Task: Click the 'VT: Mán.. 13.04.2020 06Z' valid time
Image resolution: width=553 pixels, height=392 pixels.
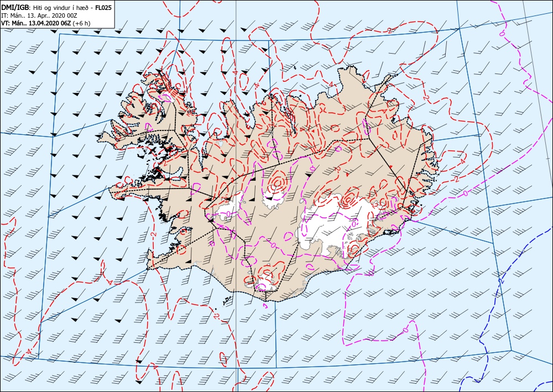Action: (36, 23)
